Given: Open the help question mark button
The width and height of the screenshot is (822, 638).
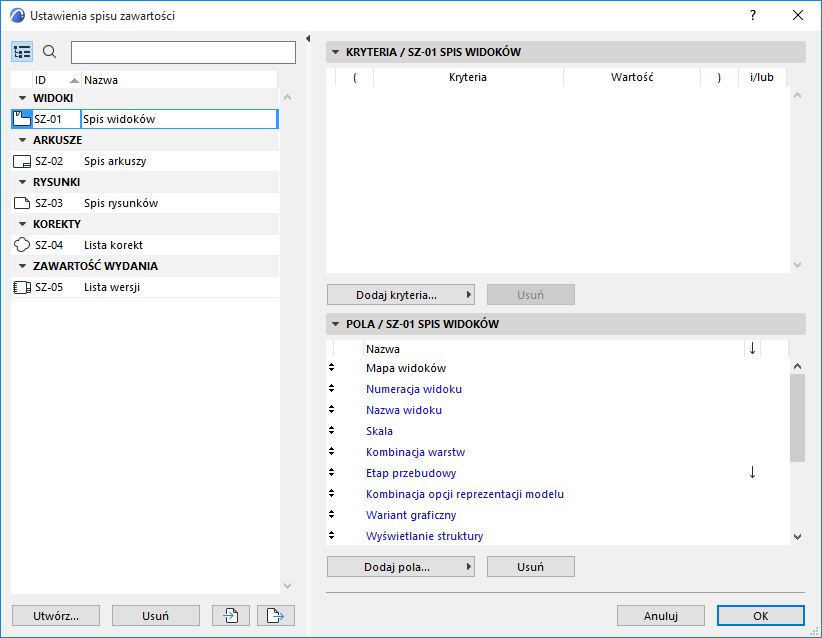Looking at the screenshot, I should [x=753, y=15].
